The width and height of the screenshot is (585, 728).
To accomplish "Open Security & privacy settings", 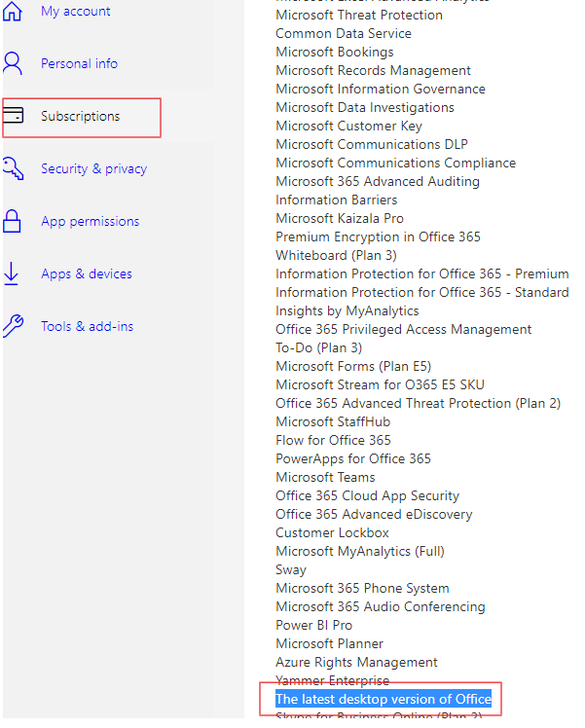I will (x=93, y=168).
